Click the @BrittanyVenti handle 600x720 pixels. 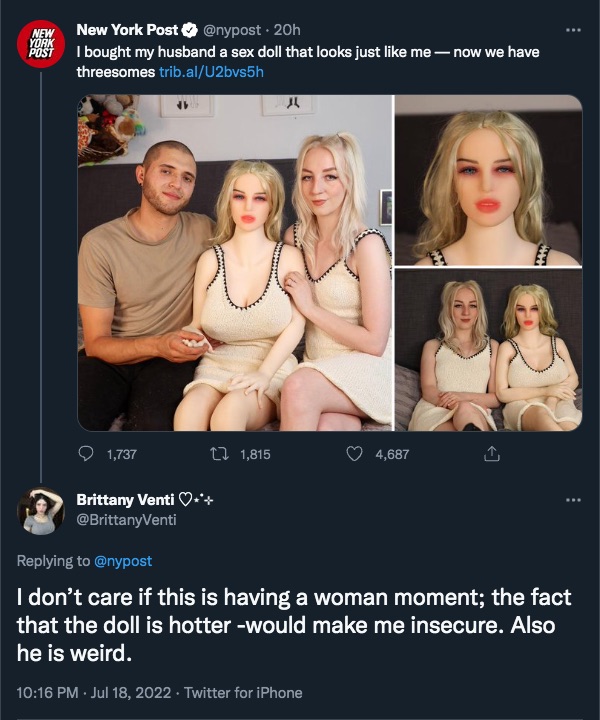[126, 519]
